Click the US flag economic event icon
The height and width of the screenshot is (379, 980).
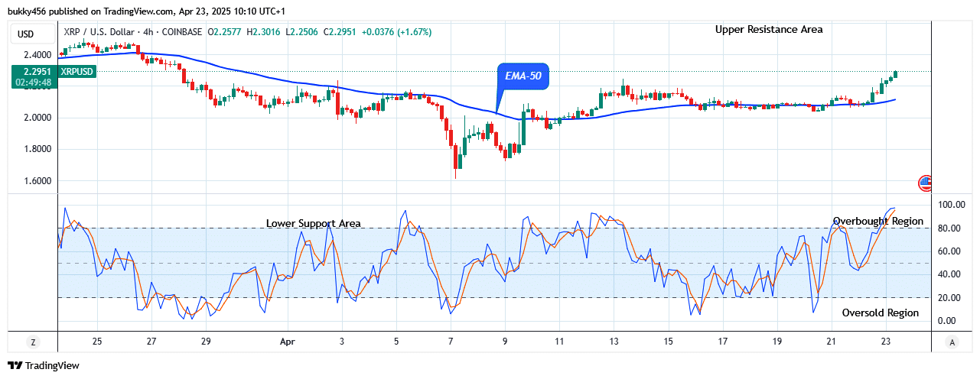925,183
